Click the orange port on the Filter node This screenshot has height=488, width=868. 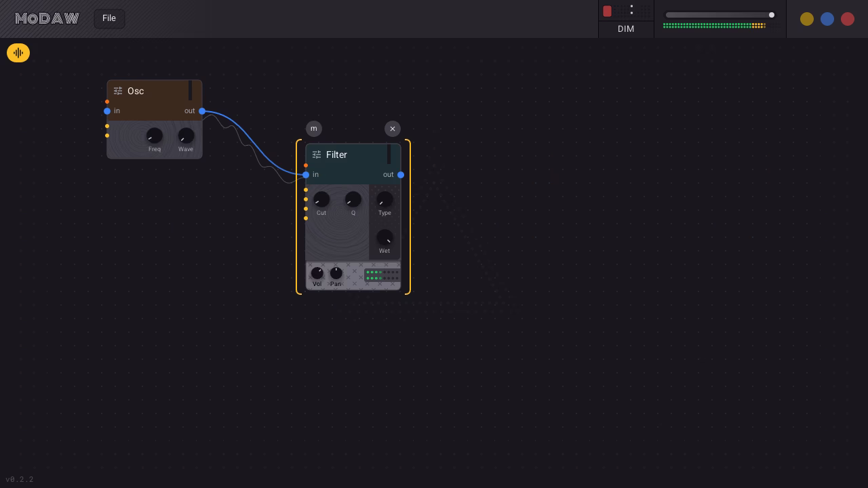coord(306,165)
